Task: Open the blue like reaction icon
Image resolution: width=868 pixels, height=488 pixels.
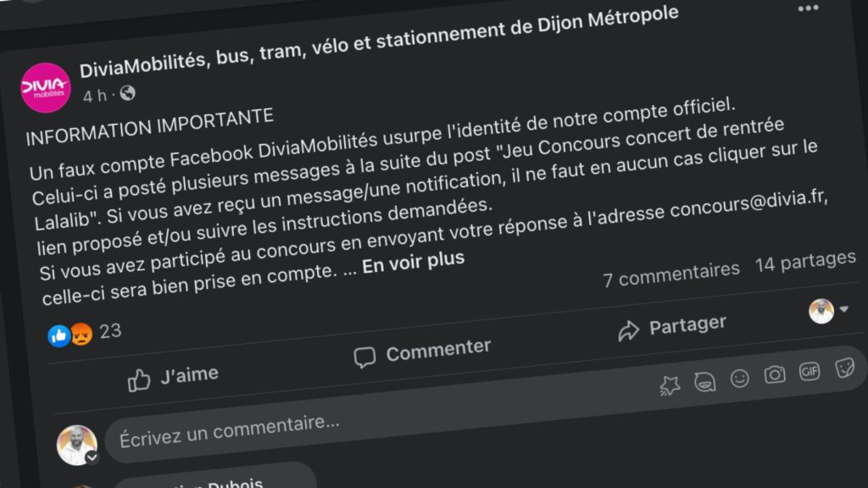Action: [x=59, y=335]
